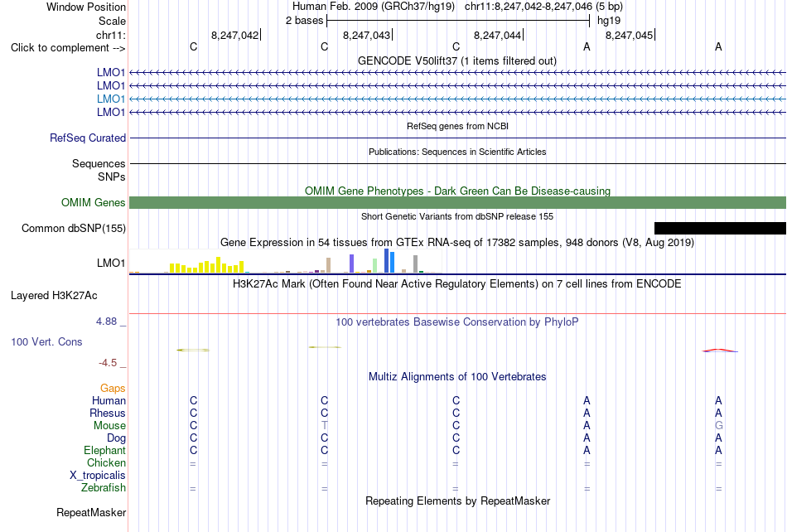This screenshot has height=532, width=787.
Task: Select the Chicken alignment row label
Action: [x=106, y=462]
